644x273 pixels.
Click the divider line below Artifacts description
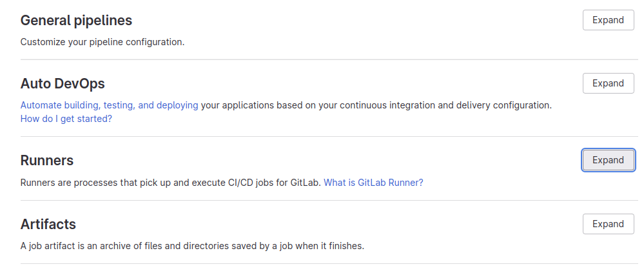pos(329,264)
